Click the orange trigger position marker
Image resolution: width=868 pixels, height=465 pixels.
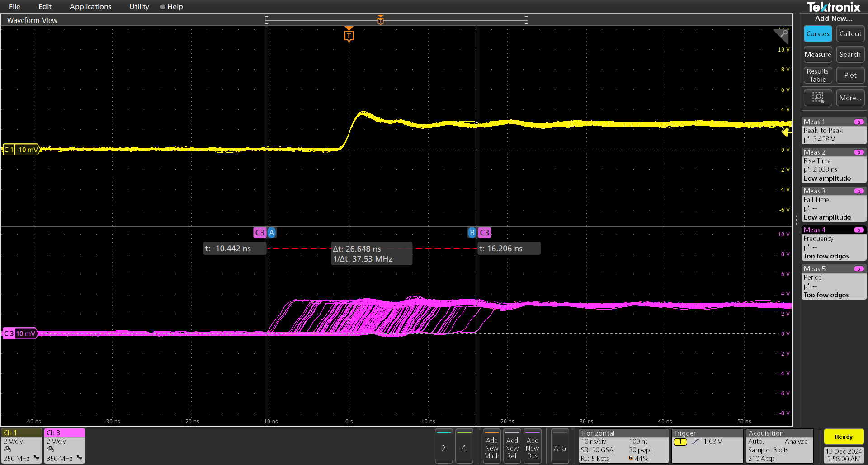click(x=349, y=34)
